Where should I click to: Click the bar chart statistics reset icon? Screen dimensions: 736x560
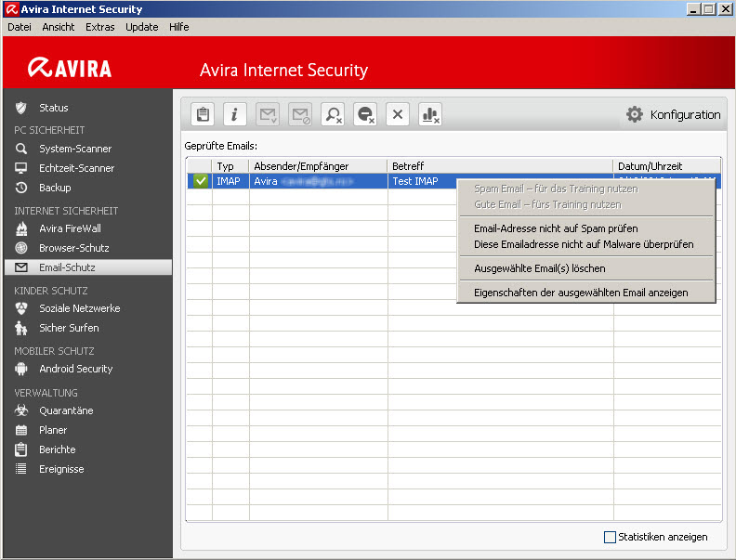pos(430,114)
